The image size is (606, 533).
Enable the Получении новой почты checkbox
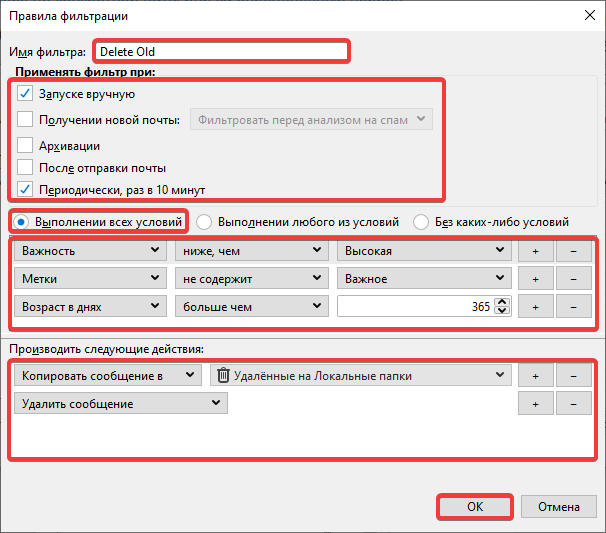[25, 120]
